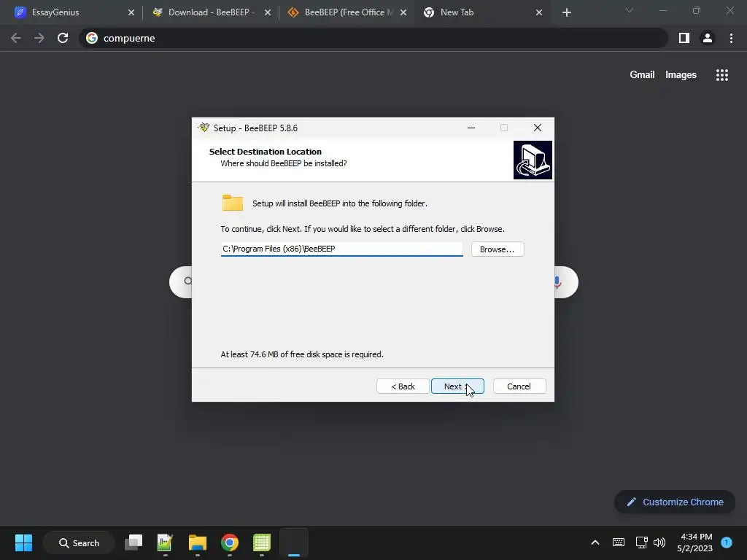Open Chrome tab search chevron
This screenshot has width=747, height=560.
click(630, 10)
